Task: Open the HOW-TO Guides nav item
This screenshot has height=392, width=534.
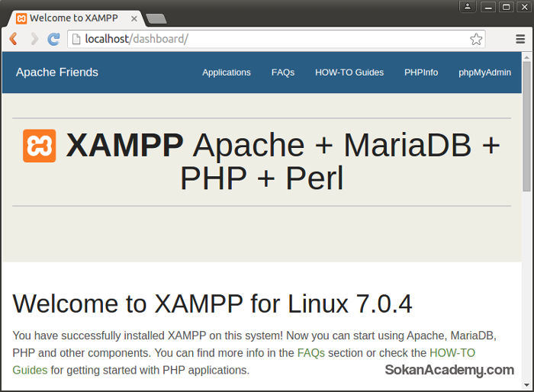Action: point(349,72)
